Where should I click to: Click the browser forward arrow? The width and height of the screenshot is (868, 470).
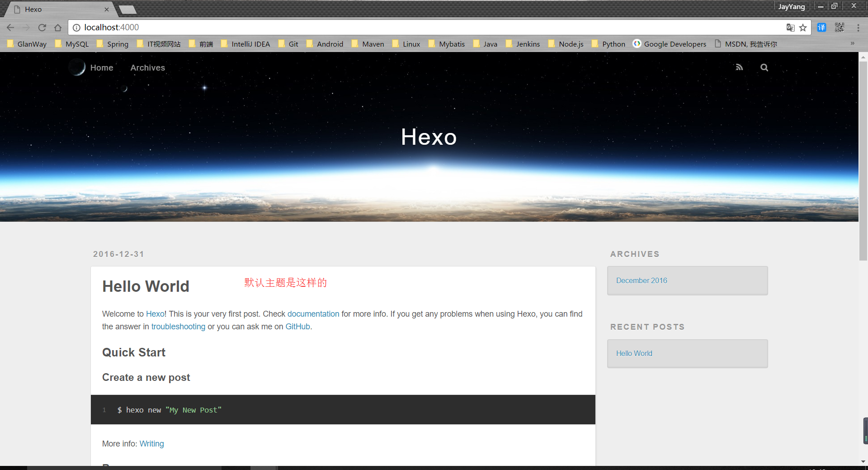[x=26, y=28]
